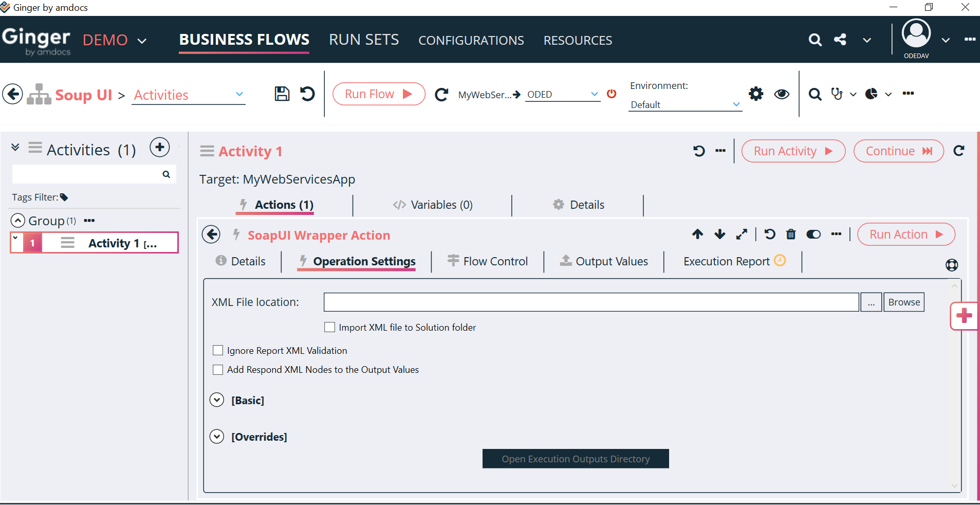Viewport: 980px width, 505px height.
Task: Delete the action with trash icon
Action: [x=791, y=235]
